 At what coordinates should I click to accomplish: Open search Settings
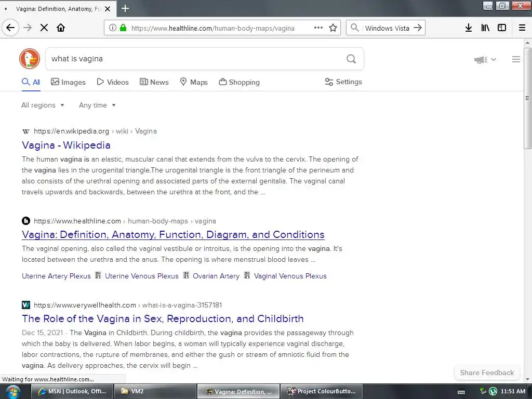(x=343, y=82)
